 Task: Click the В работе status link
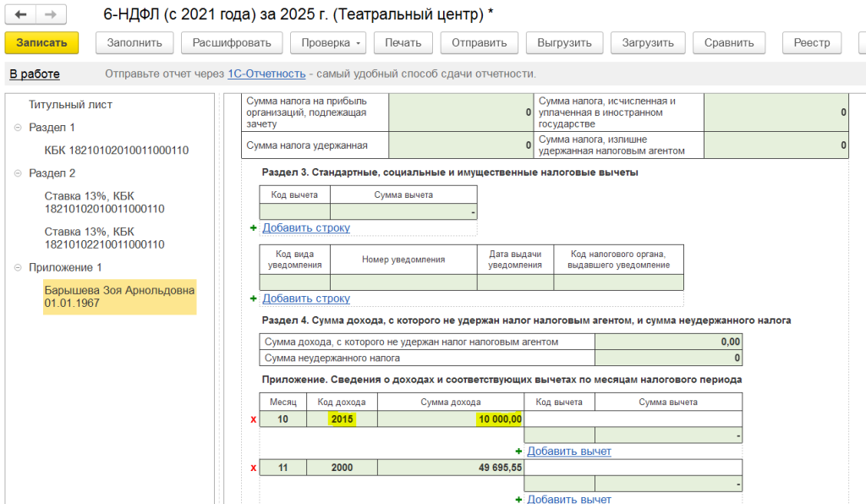(x=35, y=74)
